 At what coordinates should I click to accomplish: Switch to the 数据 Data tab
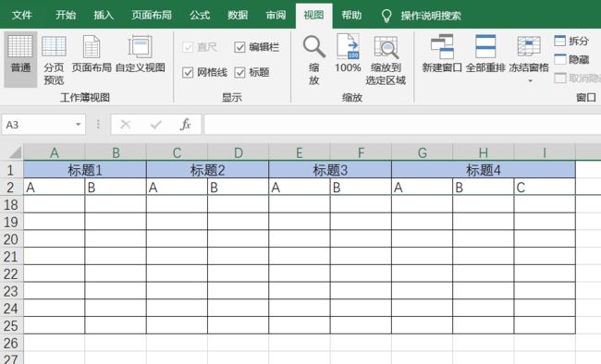(238, 15)
